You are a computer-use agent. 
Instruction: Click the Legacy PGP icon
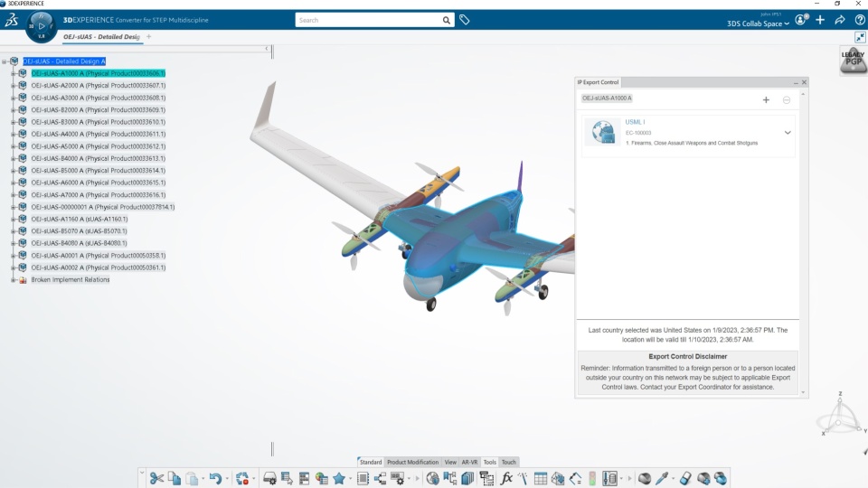(853, 60)
